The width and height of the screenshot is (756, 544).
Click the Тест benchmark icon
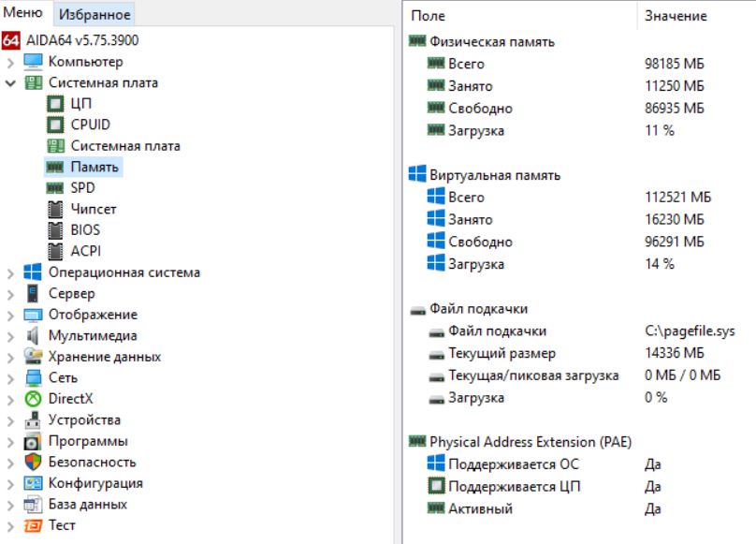[x=33, y=525]
